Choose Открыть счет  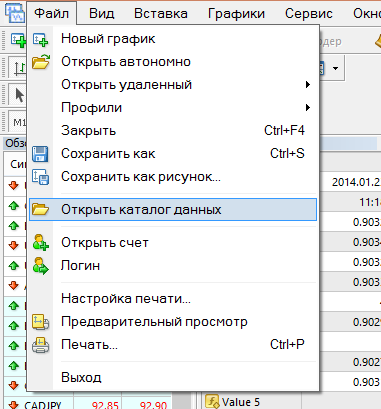click(173, 243)
